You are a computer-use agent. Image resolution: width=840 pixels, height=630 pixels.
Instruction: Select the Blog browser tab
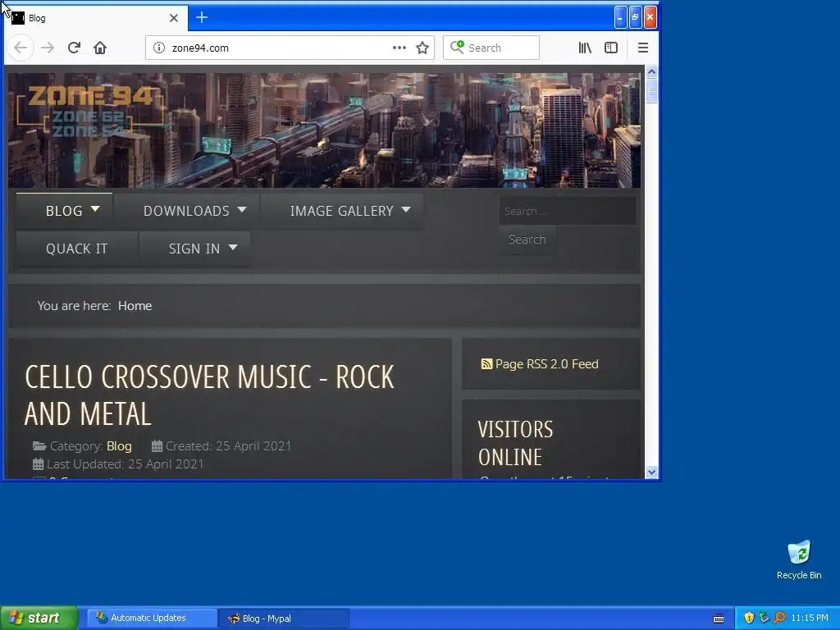(x=97, y=18)
